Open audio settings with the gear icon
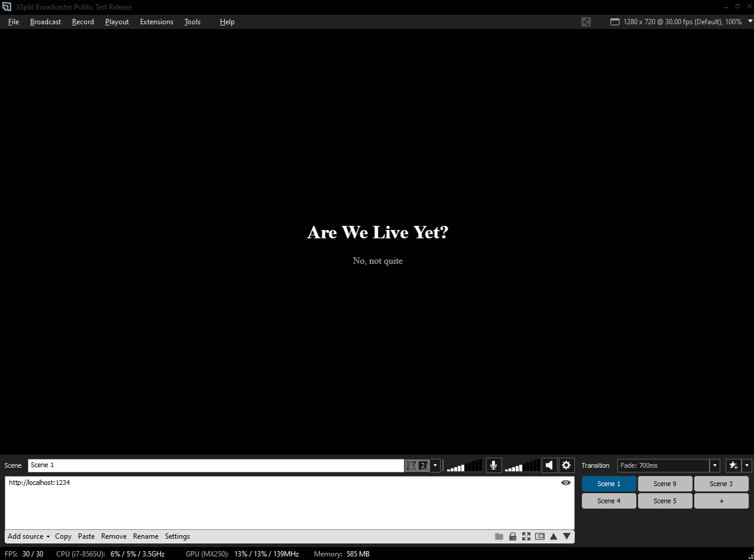 pos(566,465)
